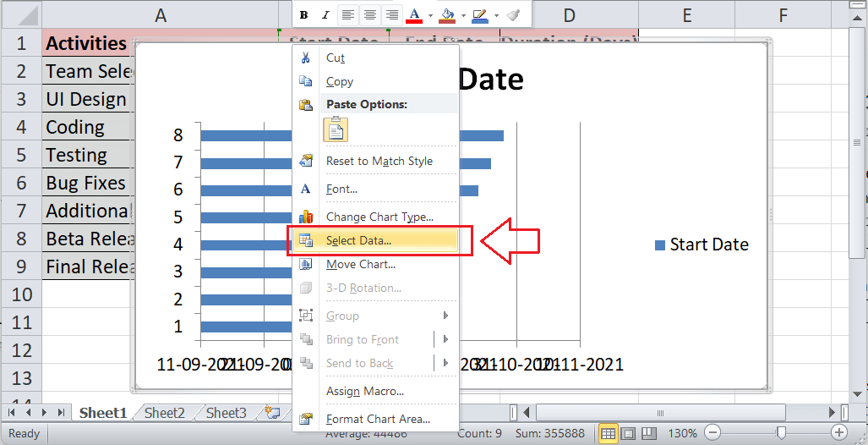
Task: Go to last sheet navigation arrow
Action: [60, 413]
